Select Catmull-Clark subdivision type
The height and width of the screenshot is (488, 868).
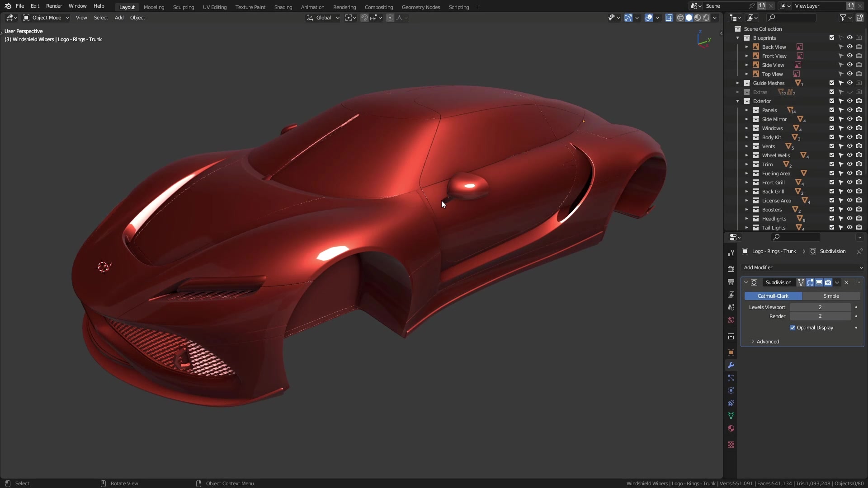773,296
